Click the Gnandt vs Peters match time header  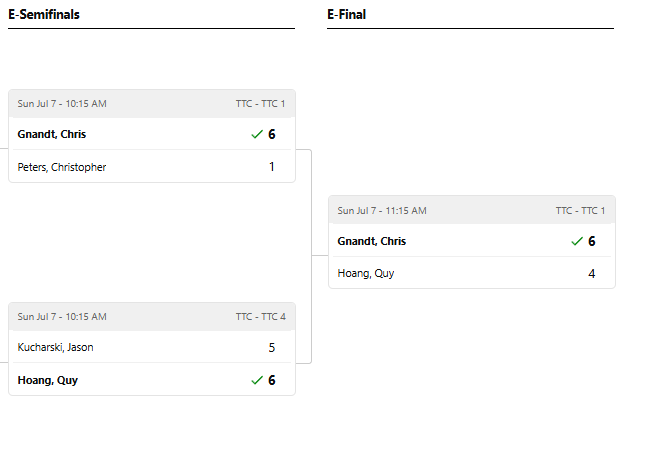point(62,103)
